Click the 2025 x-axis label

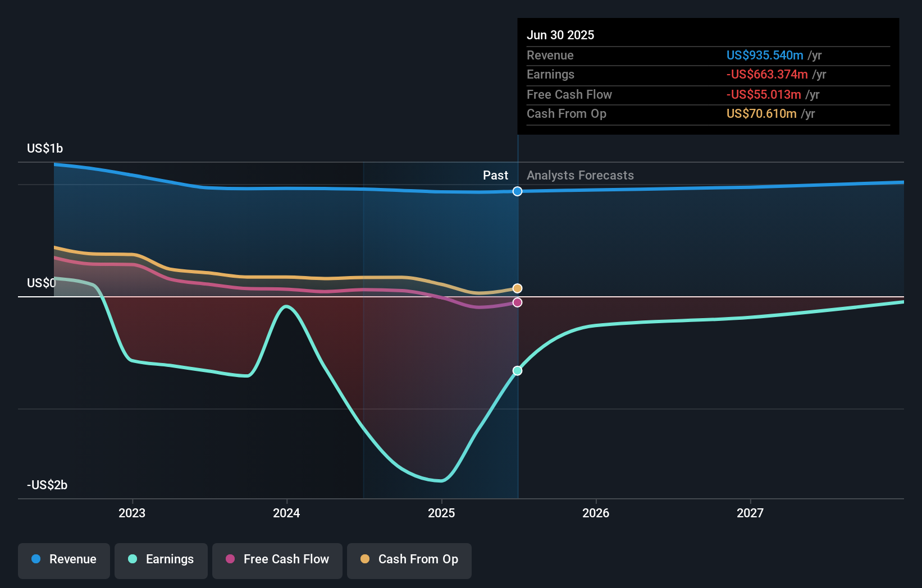point(441,513)
